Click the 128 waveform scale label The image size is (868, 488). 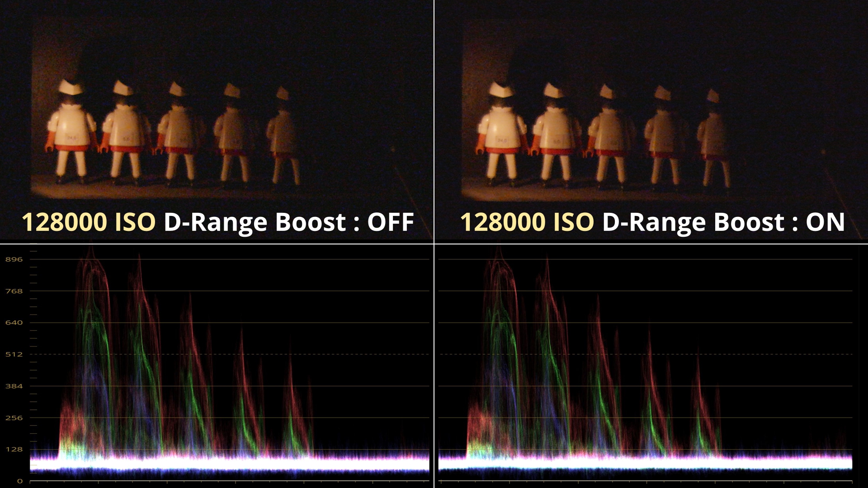[14, 450]
